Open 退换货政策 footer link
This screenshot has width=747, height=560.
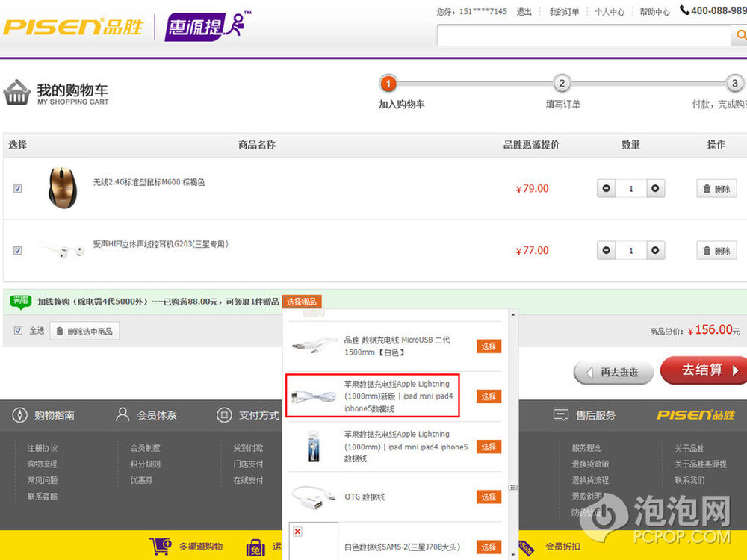590,464
